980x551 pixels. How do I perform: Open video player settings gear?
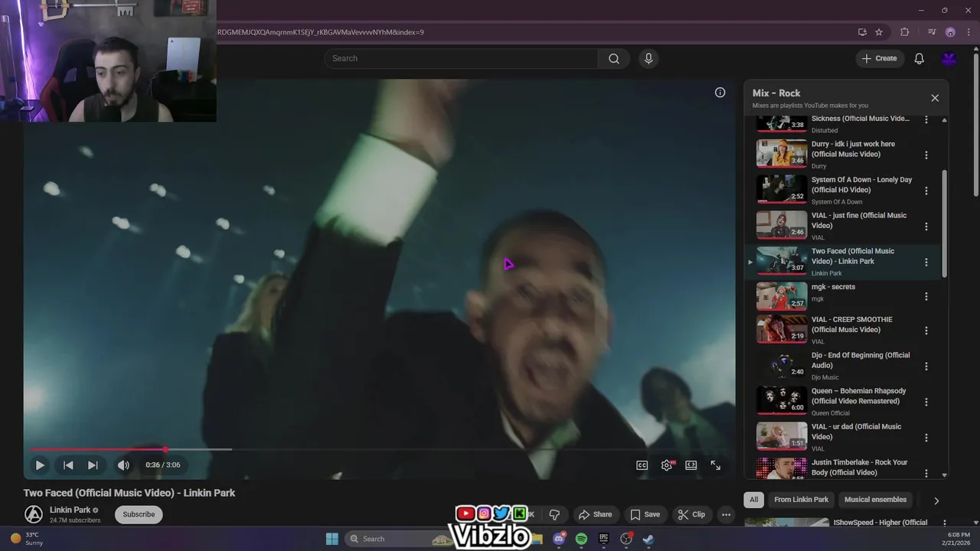(x=667, y=465)
